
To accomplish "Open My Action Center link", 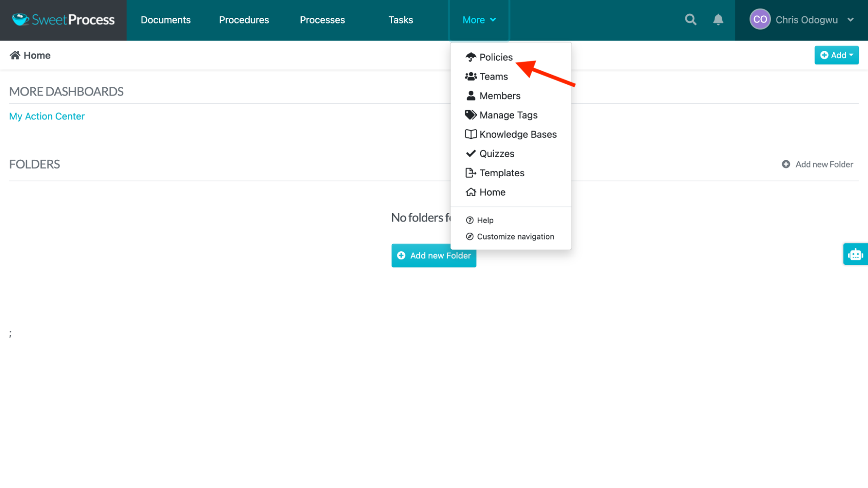I will tap(47, 116).
